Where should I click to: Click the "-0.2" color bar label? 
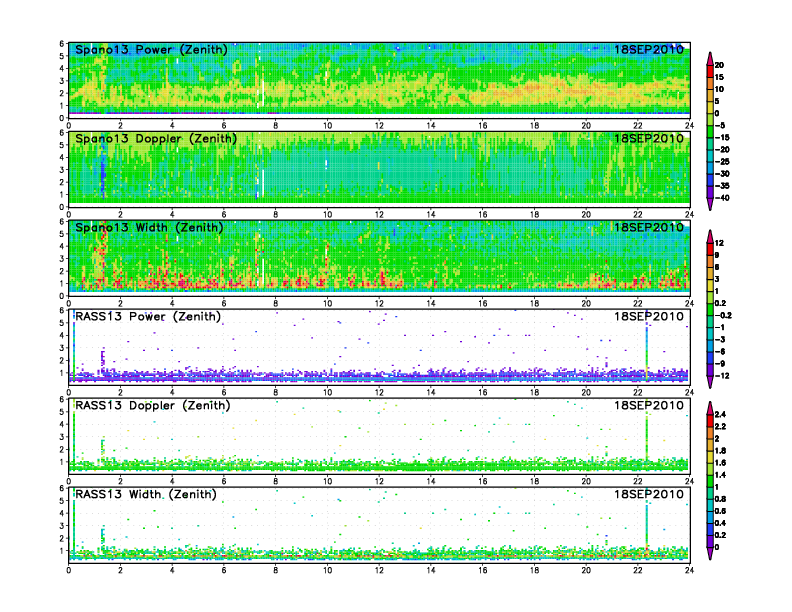(x=723, y=316)
